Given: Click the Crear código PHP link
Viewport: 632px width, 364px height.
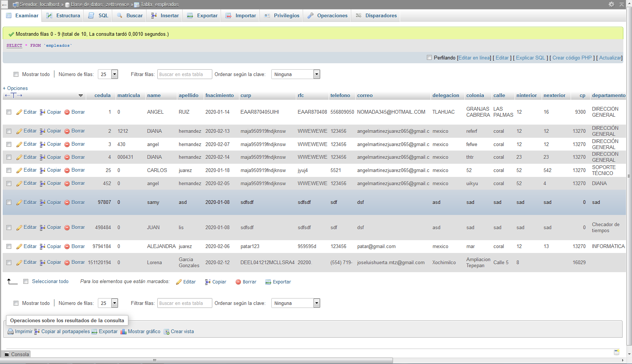Looking at the screenshot, I should [x=572, y=58].
